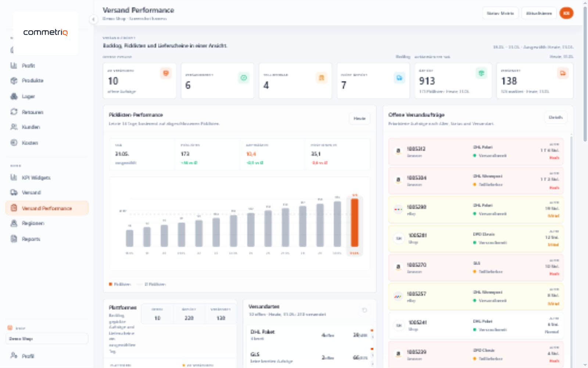Open order 1005241 in the shipping list
The image size is (588, 368).
click(476, 325)
